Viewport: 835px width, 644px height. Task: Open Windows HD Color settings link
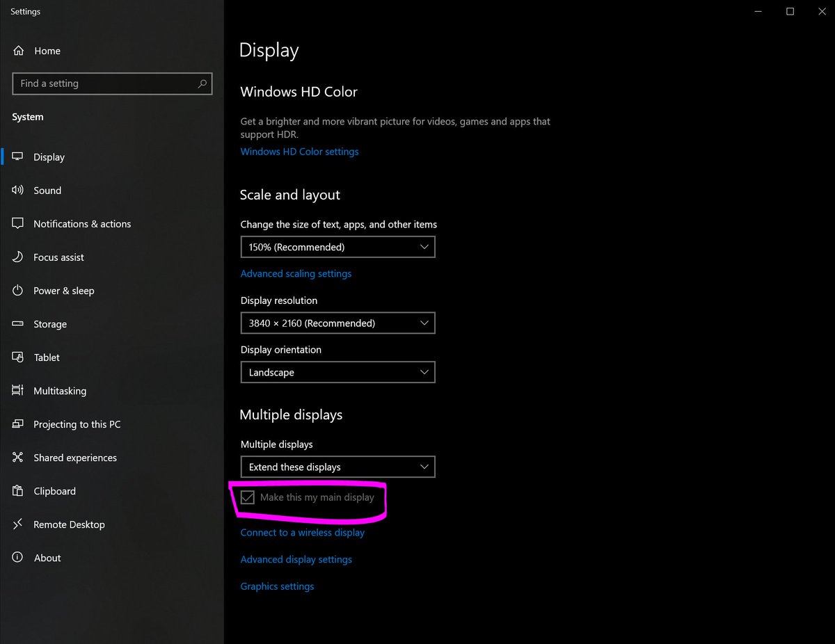(x=299, y=152)
